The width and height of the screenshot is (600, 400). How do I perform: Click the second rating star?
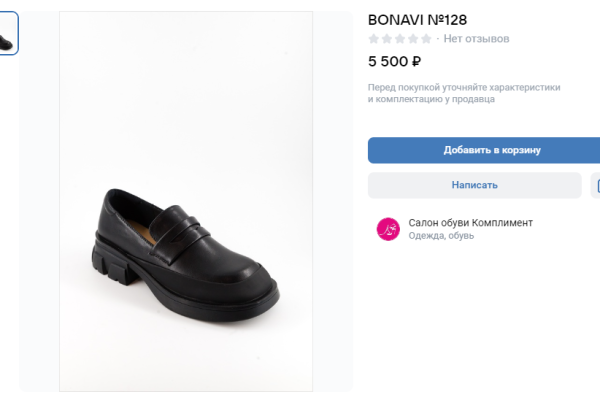click(387, 39)
